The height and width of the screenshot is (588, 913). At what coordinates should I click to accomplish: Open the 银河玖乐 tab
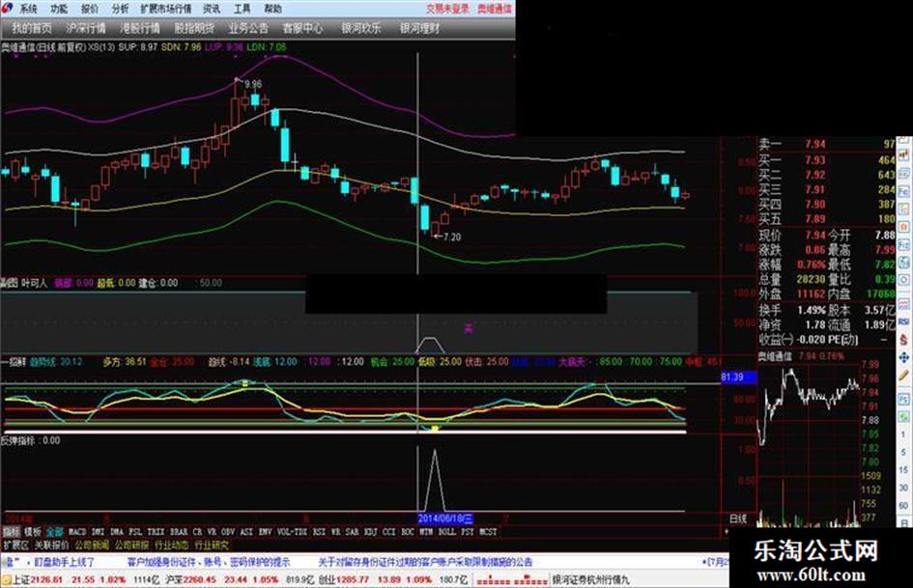tap(361, 28)
